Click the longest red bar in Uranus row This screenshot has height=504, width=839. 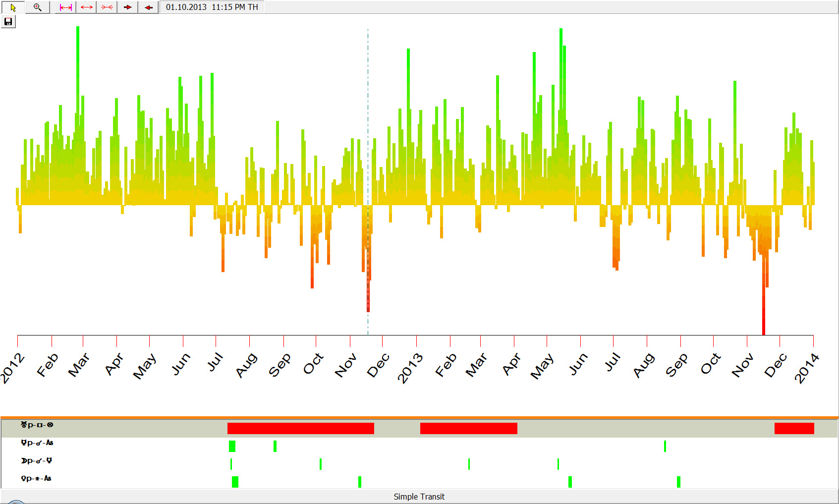click(300, 428)
